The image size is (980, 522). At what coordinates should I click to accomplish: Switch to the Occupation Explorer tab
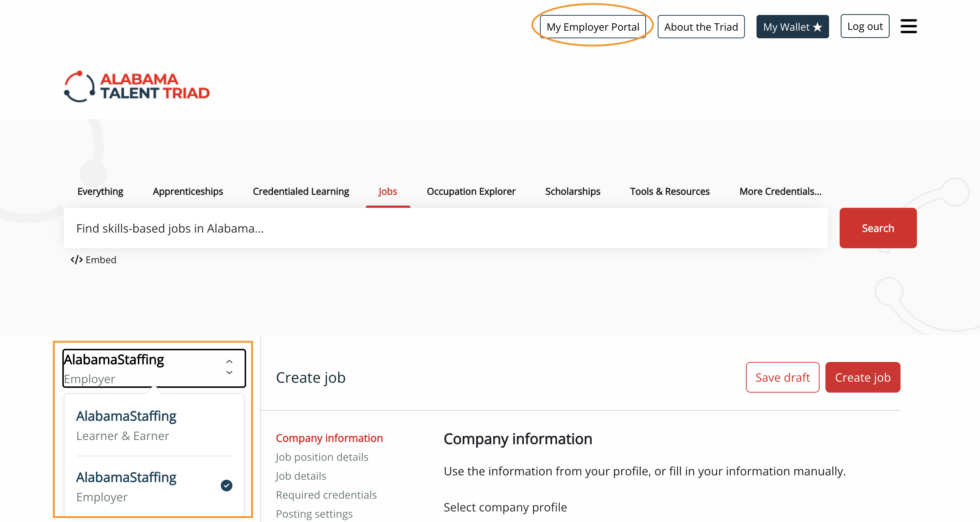(x=471, y=191)
